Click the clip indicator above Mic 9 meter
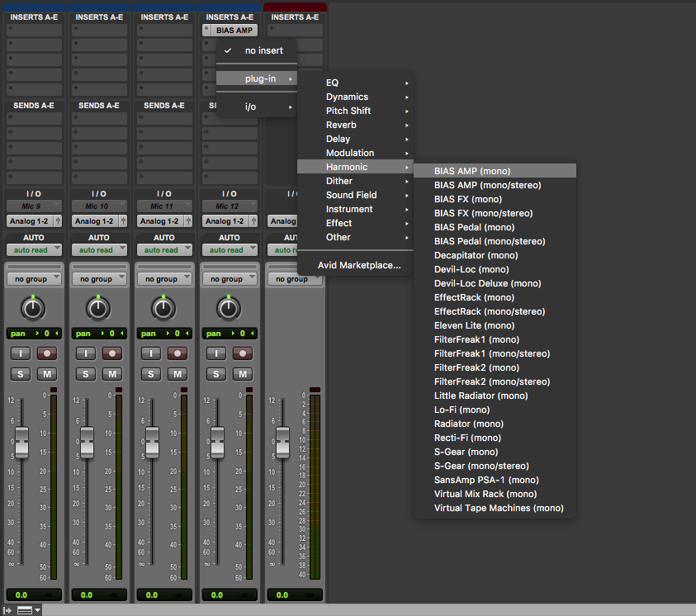The image size is (696, 616). [x=54, y=390]
